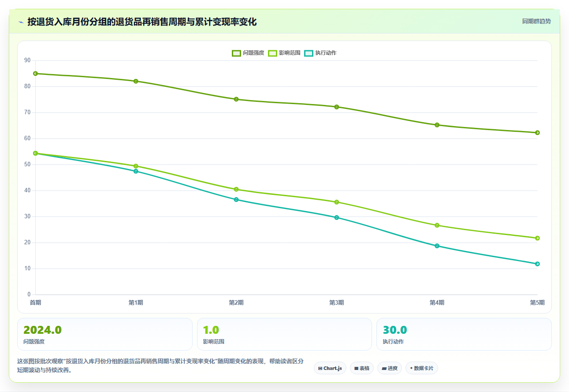This screenshot has width=569, height=392.
Task: Click the 执行动作 teal legend swatch
Action: point(309,53)
